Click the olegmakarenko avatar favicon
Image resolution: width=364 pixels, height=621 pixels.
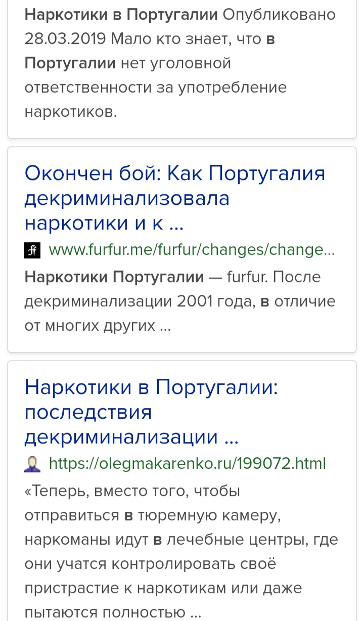[x=32, y=464]
